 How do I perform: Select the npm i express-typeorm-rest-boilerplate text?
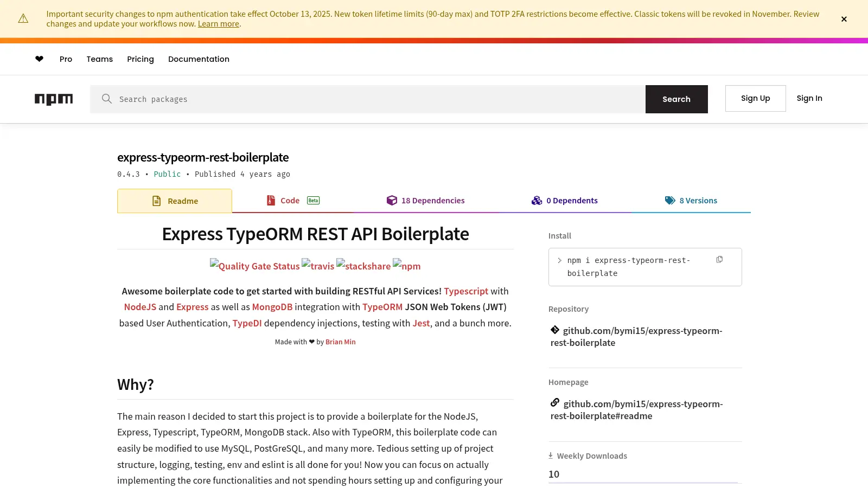(x=629, y=267)
